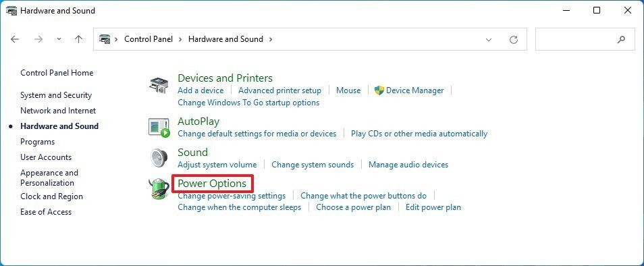Change Windows To Go startup options
The width and height of the screenshot is (644, 266).
(x=248, y=103)
